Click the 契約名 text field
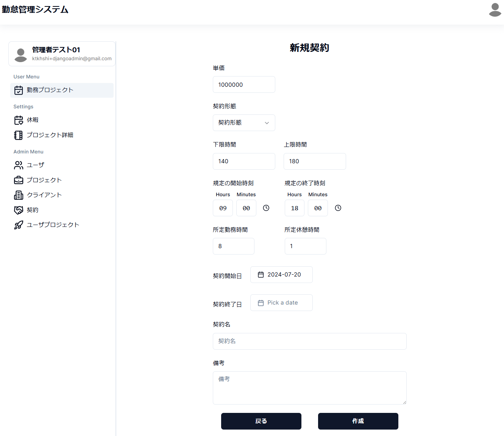 pos(310,341)
